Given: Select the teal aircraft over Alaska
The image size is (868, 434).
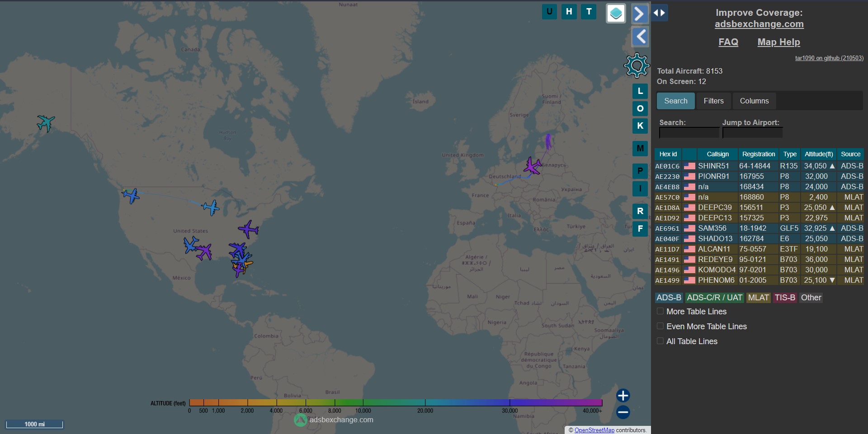Looking at the screenshot, I should (x=46, y=122).
